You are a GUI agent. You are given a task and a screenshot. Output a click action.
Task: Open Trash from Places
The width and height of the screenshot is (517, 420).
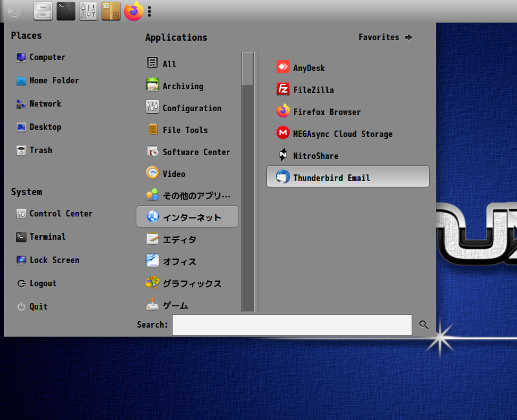34,151
